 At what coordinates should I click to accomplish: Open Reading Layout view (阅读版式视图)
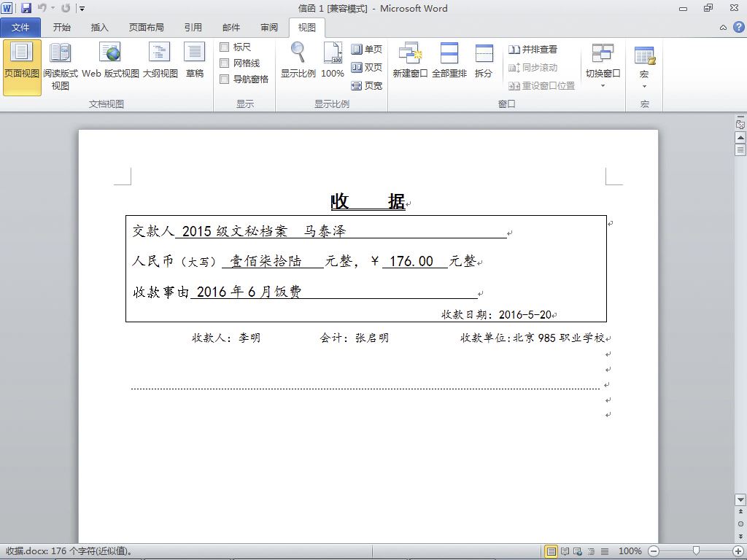pyautogui.click(x=60, y=67)
